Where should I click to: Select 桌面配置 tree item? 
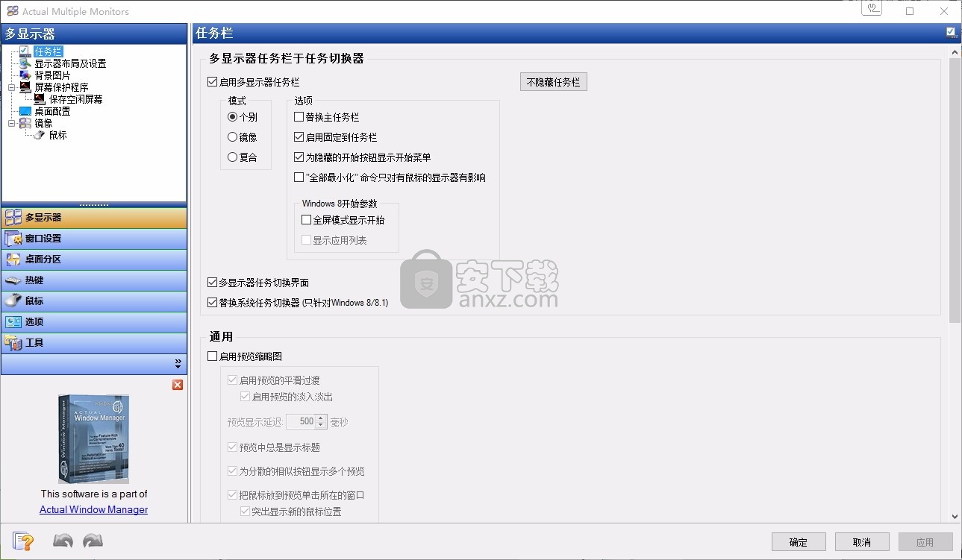[52, 111]
